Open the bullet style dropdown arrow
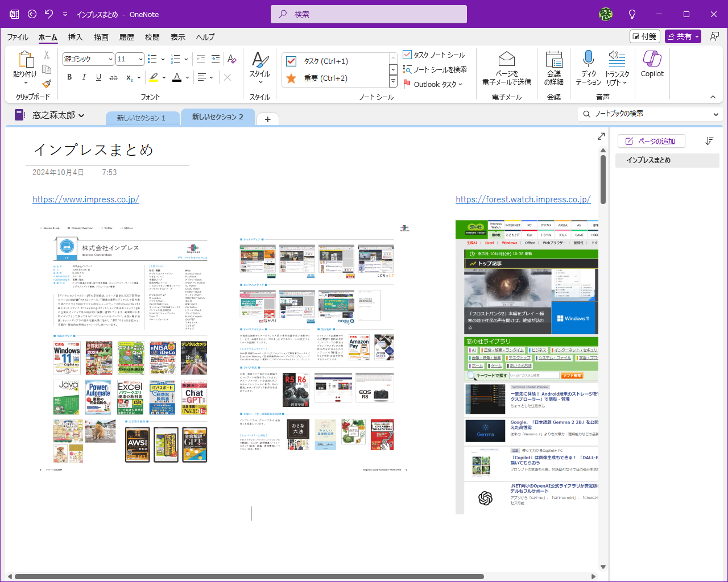Screen dimensions: 728x582 (x=163, y=59)
